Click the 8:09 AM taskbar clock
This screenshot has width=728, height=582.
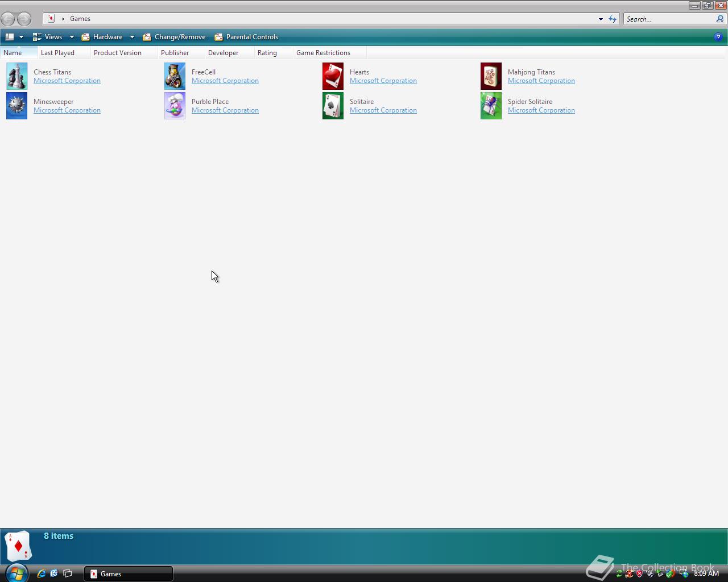706,573
